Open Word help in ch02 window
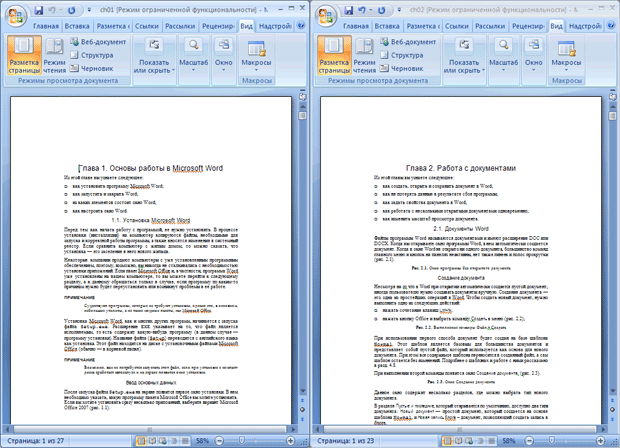Screen dimensions: 620x448 [611, 26]
